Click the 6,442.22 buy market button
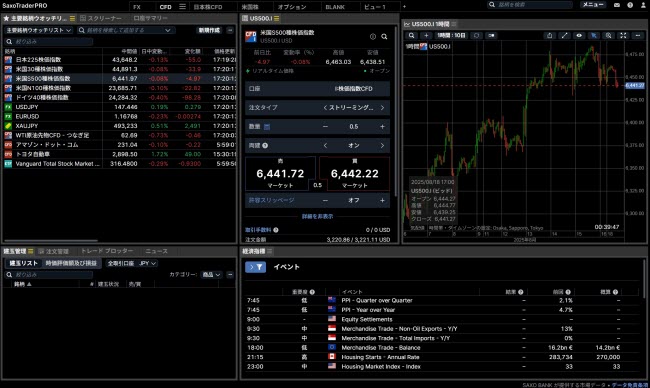This screenshot has width=650, height=388. 354,174
